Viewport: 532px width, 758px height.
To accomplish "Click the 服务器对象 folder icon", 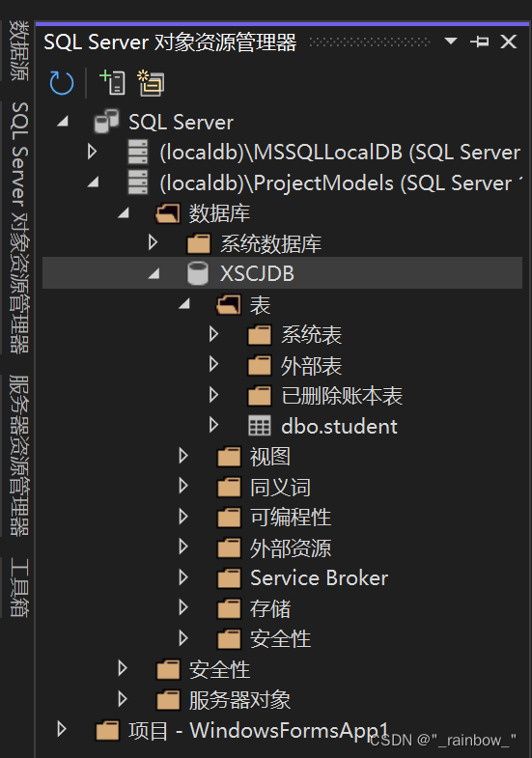I will pos(168,699).
